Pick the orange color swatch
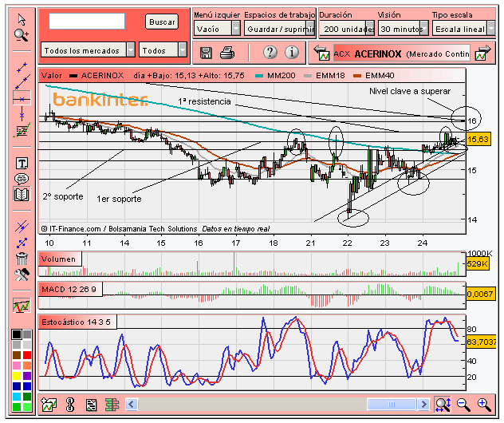This screenshot has height=423, width=504. pos(27,366)
